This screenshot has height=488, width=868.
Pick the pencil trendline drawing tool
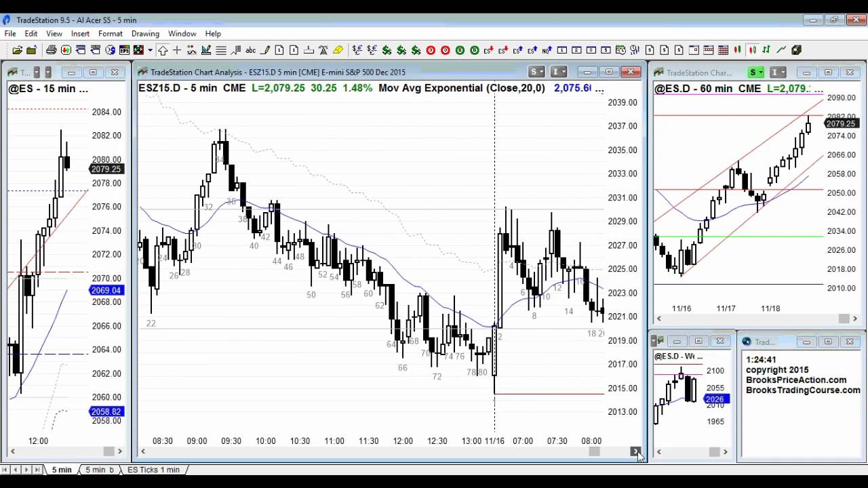[x=265, y=50]
